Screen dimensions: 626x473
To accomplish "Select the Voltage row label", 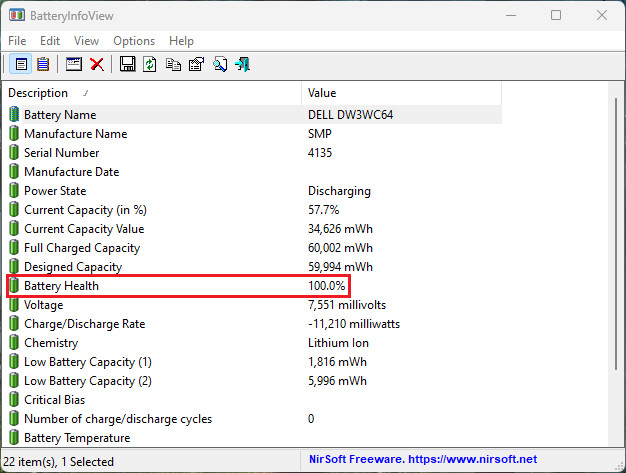I will 44,305.
